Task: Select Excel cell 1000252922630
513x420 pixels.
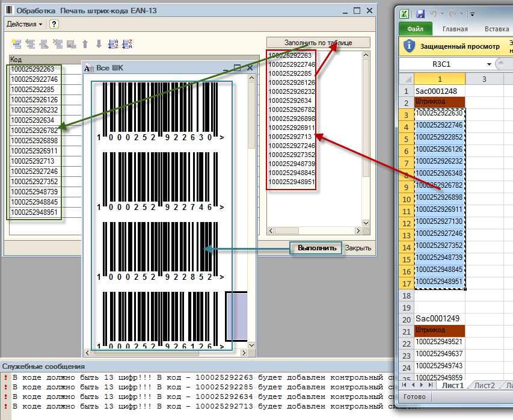Action: click(x=440, y=113)
